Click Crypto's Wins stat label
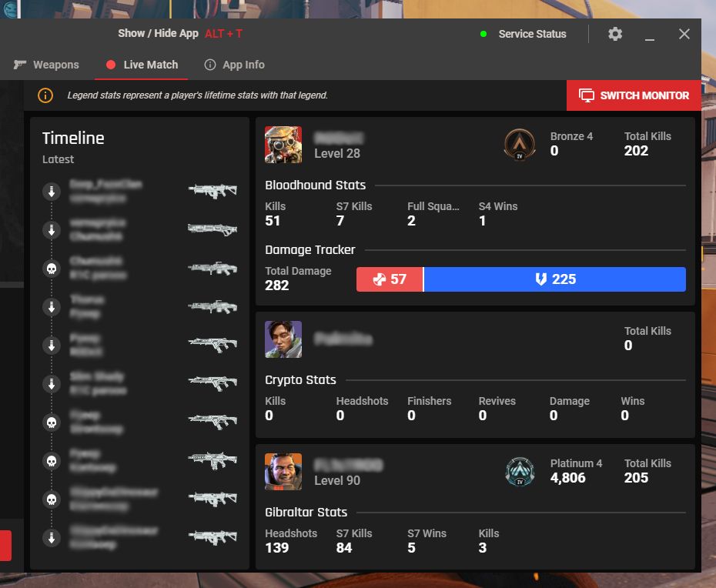 (633, 401)
